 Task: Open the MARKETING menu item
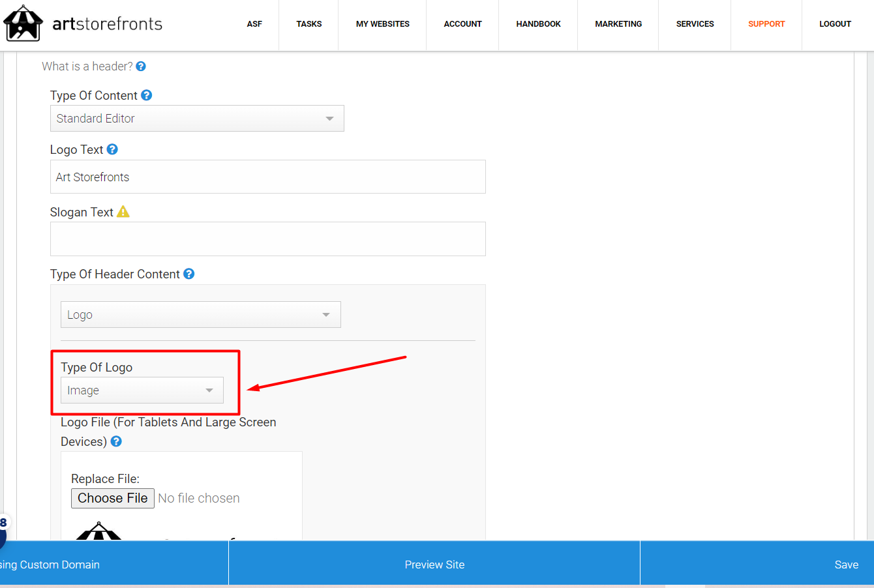[618, 24]
